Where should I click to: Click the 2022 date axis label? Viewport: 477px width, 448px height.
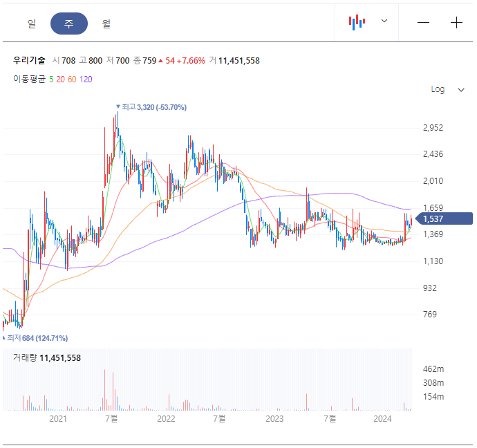pyautogui.click(x=166, y=419)
